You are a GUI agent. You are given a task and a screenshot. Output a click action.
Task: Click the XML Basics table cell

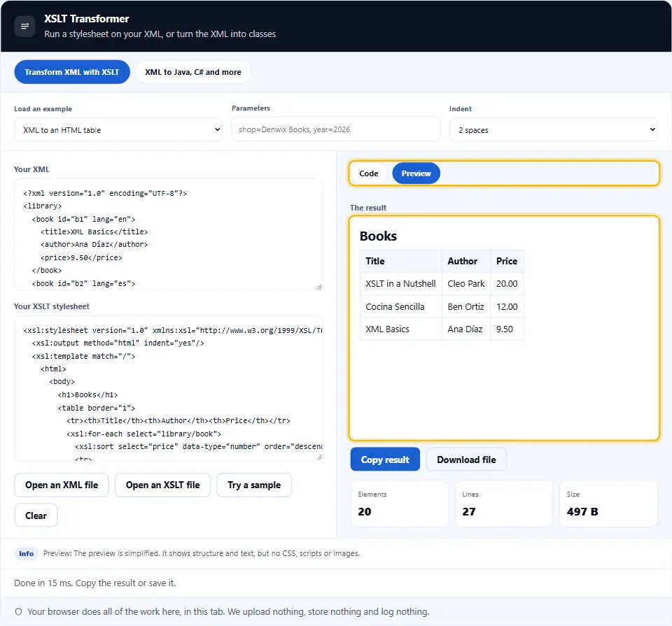tap(400, 329)
